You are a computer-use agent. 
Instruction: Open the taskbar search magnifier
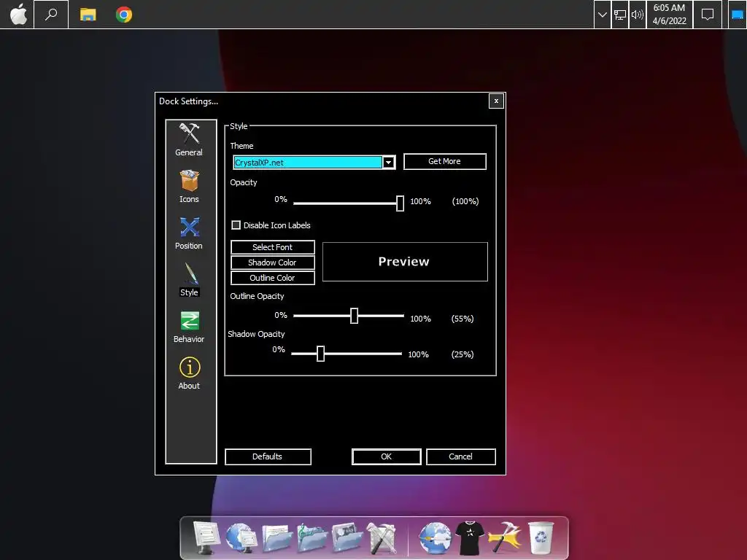coord(51,15)
